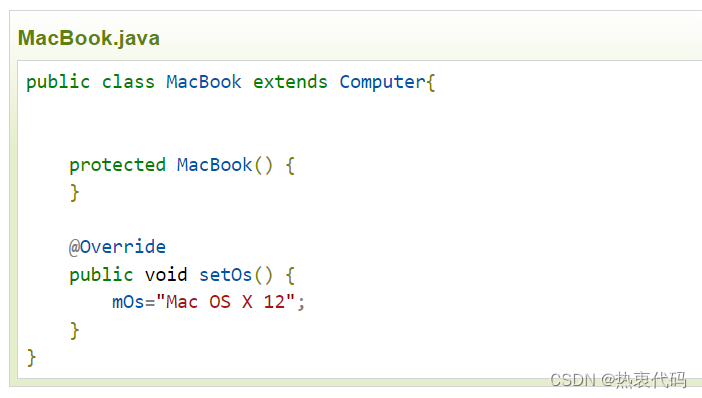Click the empty line below class declaration
This screenshot has height=398, width=702.
[358, 110]
